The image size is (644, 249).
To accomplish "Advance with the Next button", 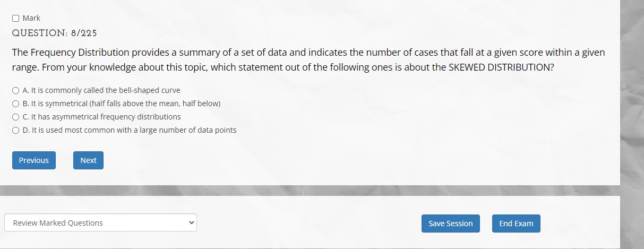I will pyautogui.click(x=88, y=160).
